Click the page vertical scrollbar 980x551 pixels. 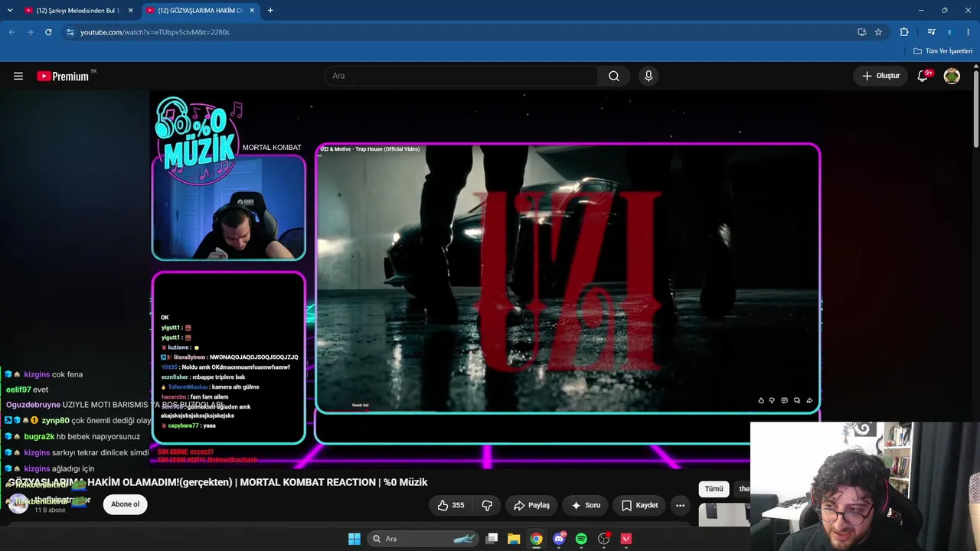(x=976, y=107)
